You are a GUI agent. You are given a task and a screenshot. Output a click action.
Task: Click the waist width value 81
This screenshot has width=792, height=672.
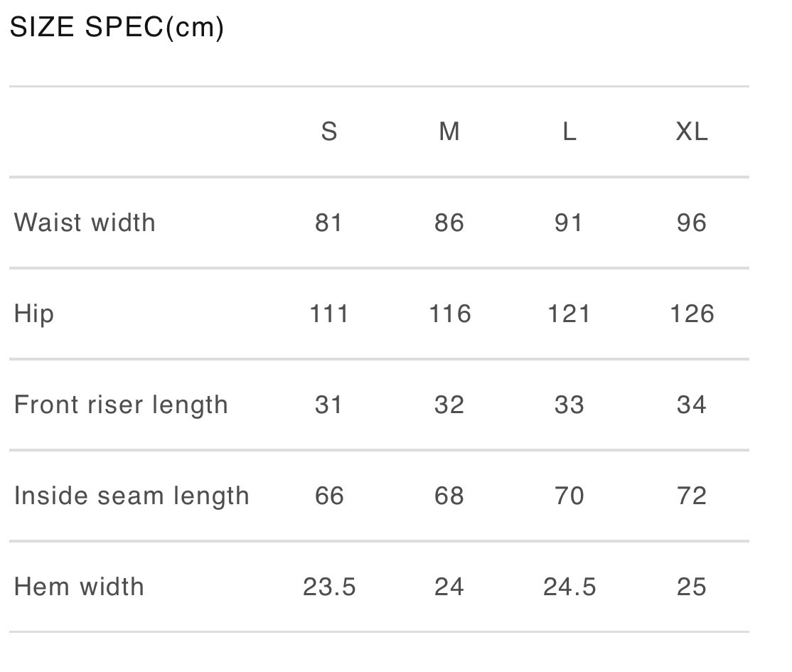(329, 223)
